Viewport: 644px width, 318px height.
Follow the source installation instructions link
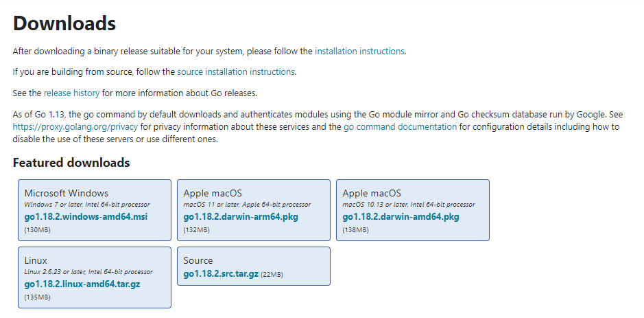236,72
